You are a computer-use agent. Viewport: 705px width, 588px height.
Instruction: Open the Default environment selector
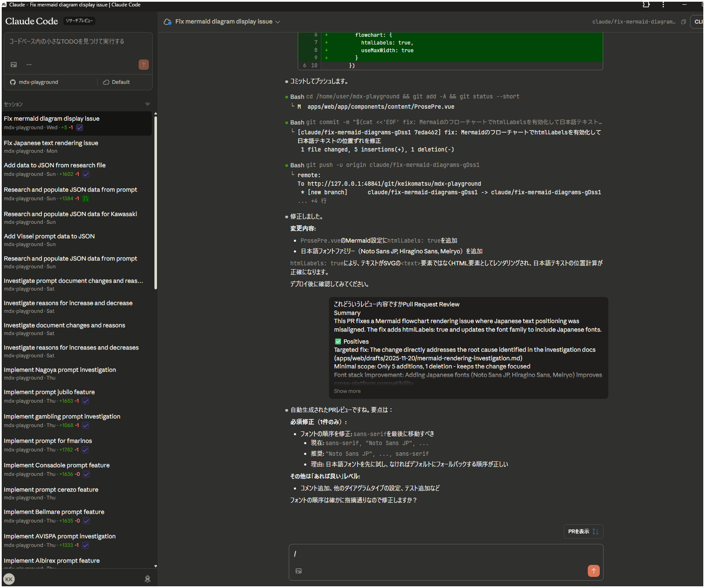pyautogui.click(x=116, y=82)
